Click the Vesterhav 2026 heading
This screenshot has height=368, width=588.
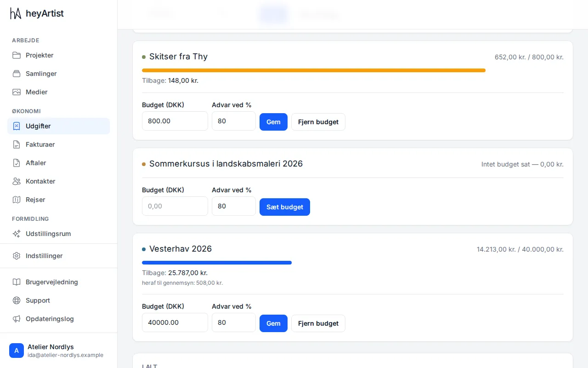pyautogui.click(x=181, y=249)
